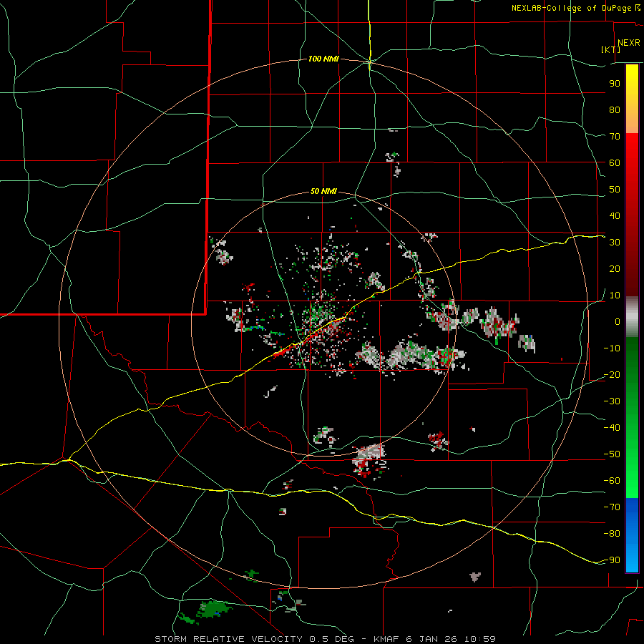Click the "-90" value on velocity scale
644x644 pixels.
[x=612, y=560]
